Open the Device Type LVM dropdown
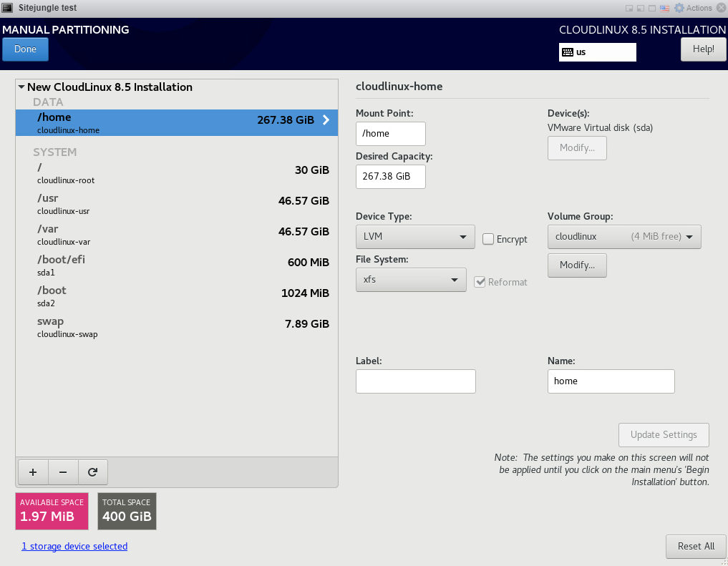The height and width of the screenshot is (566, 728). tap(415, 237)
